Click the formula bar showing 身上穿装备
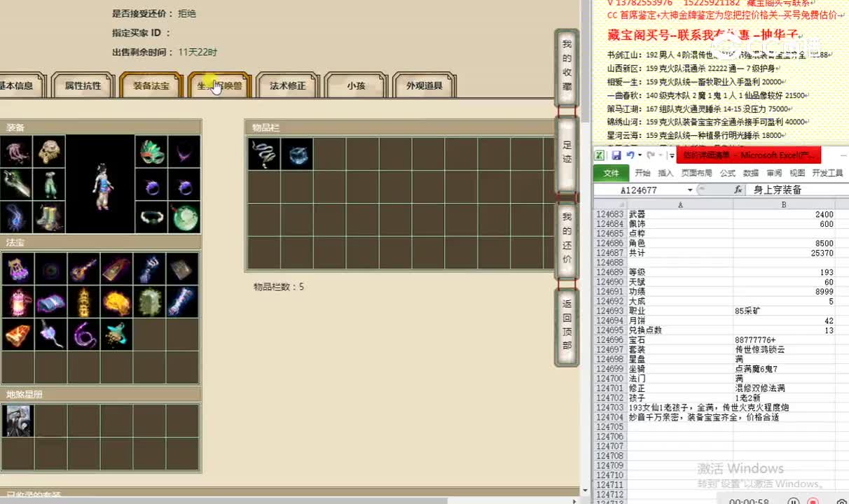 tap(799, 190)
